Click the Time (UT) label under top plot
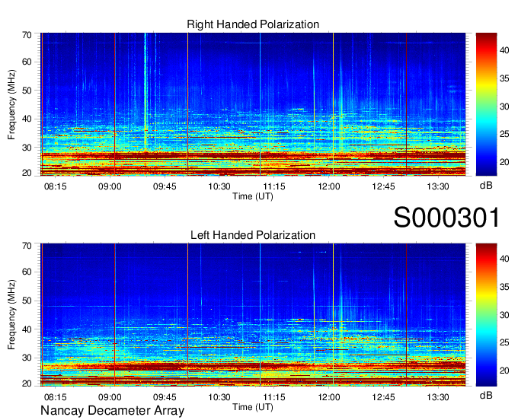 [253, 196]
